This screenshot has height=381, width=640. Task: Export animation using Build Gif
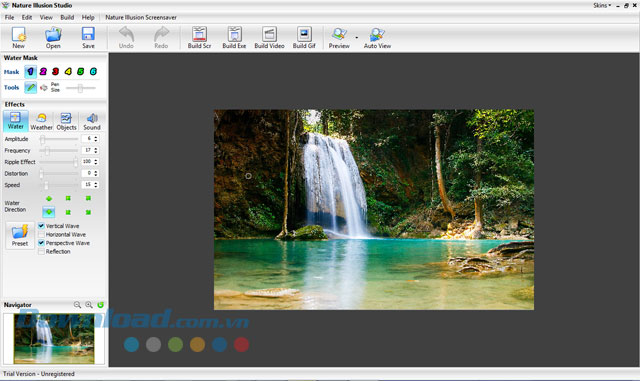(304, 38)
